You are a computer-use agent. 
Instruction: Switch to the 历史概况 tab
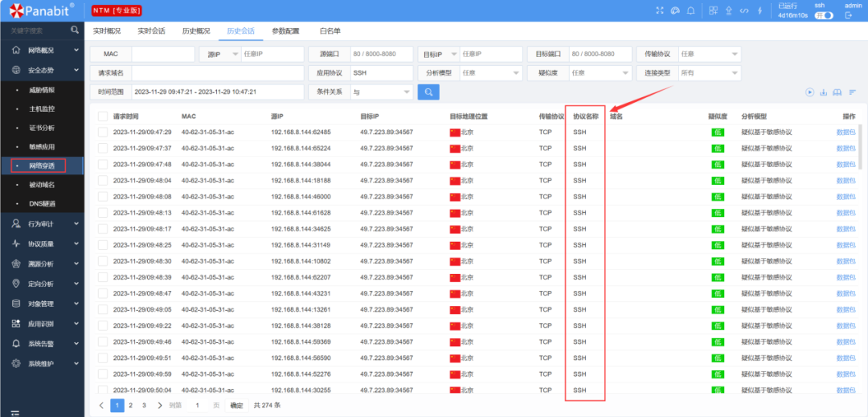point(196,31)
